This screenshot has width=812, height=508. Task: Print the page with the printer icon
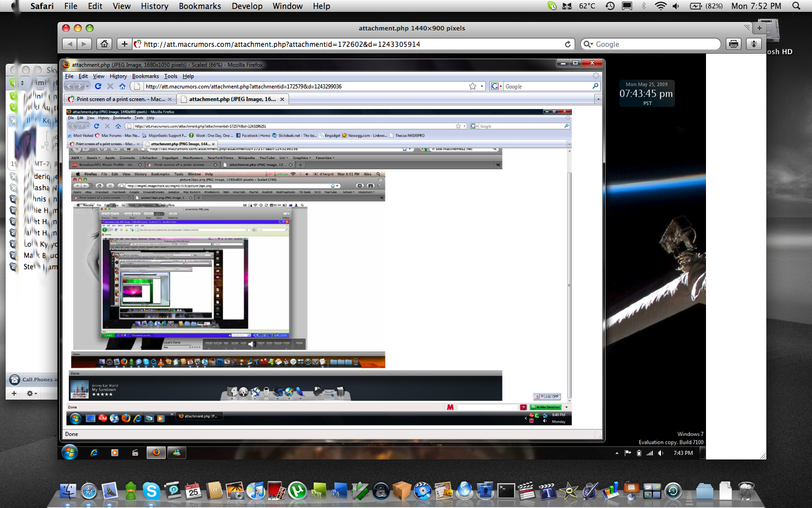coord(733,44)
